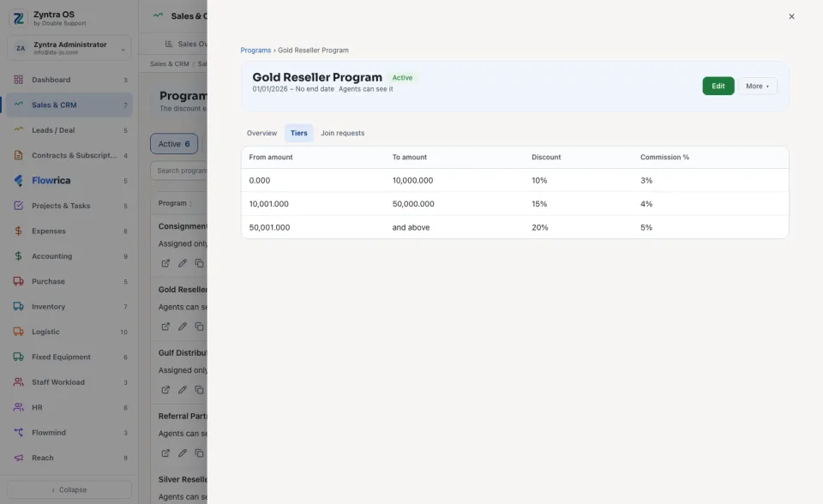This screenshot has height=504, width=823.
Task: Click Projects & Tasks checkbox icon
Action: coord(18,205)
